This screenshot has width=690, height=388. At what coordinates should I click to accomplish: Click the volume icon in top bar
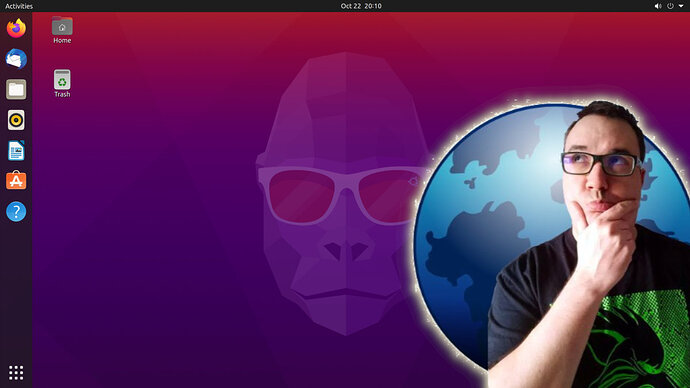[x=657, y=6]
